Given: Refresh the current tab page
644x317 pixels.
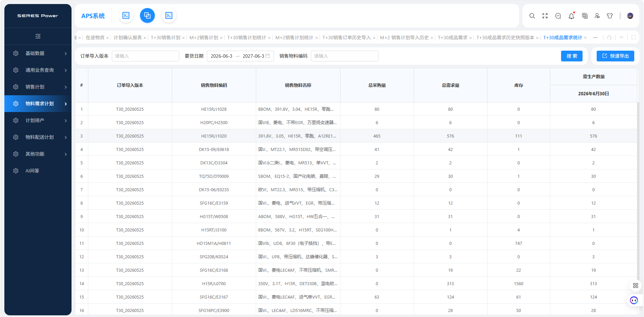Looking at the screenshot, I should point(609,38).
